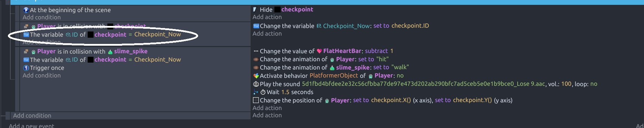Screen dimensions: 644x128
Task: Click the Change the position square icon
Action: click(256, 100)
